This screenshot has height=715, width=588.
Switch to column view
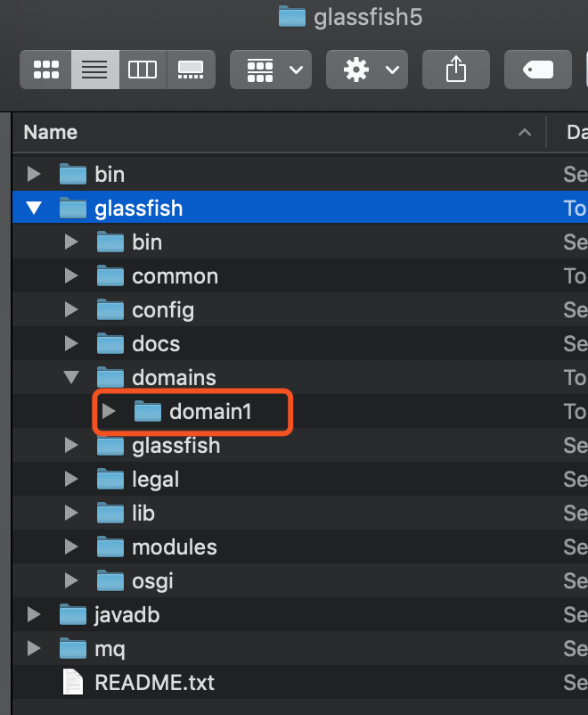(x=143, y=69)
